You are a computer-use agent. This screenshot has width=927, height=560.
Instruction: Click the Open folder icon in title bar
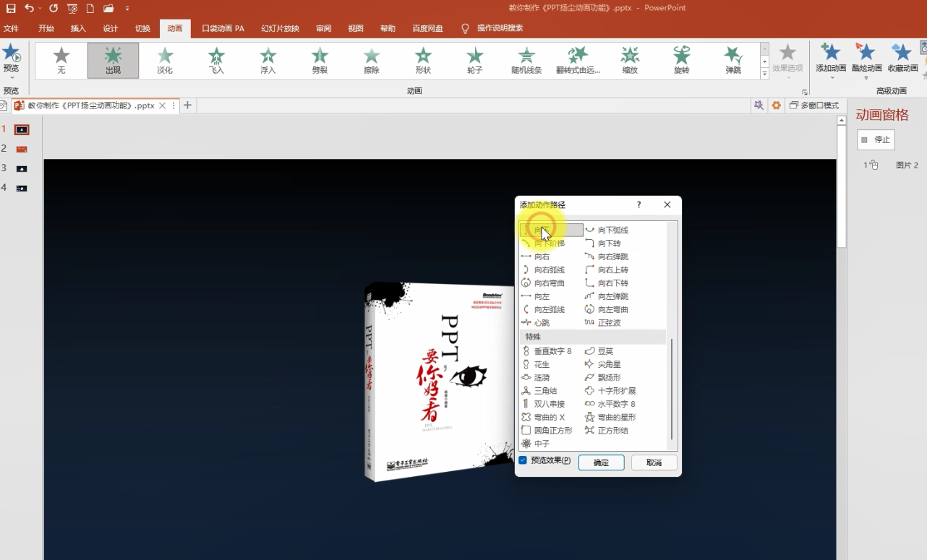pos(108,9)
